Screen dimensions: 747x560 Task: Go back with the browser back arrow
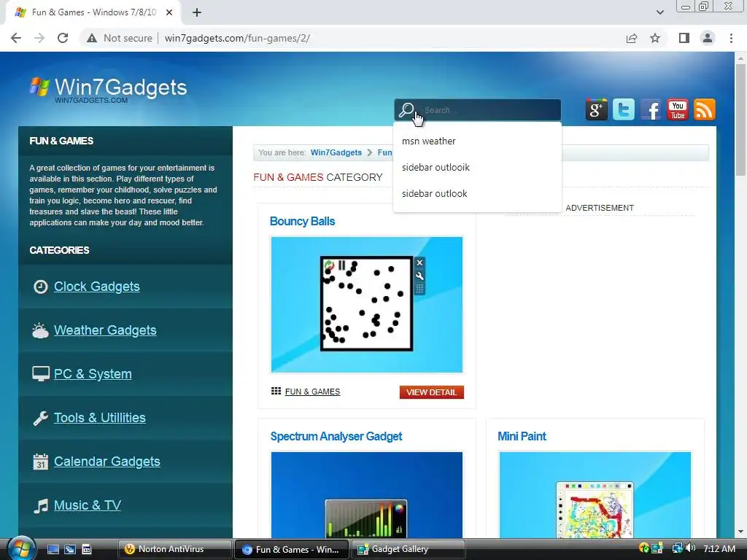pyautogui.click(x=16, y=38)
